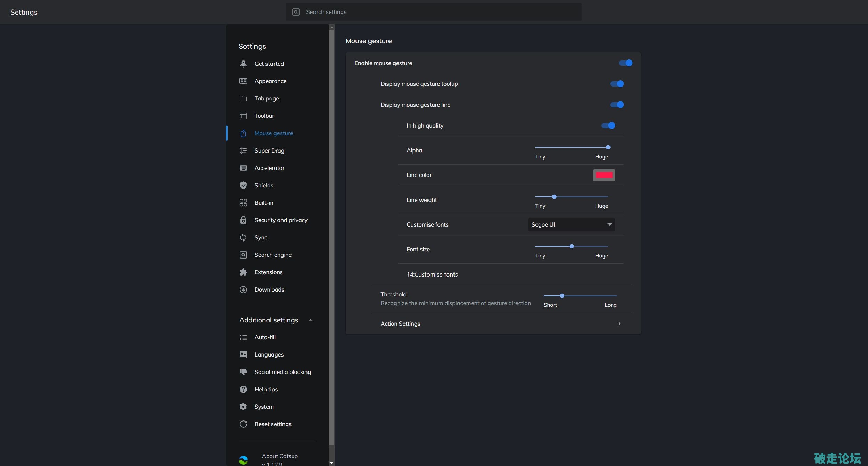
Task: Expand Action Settings with the arrow
Action: (x=619, y=324)
